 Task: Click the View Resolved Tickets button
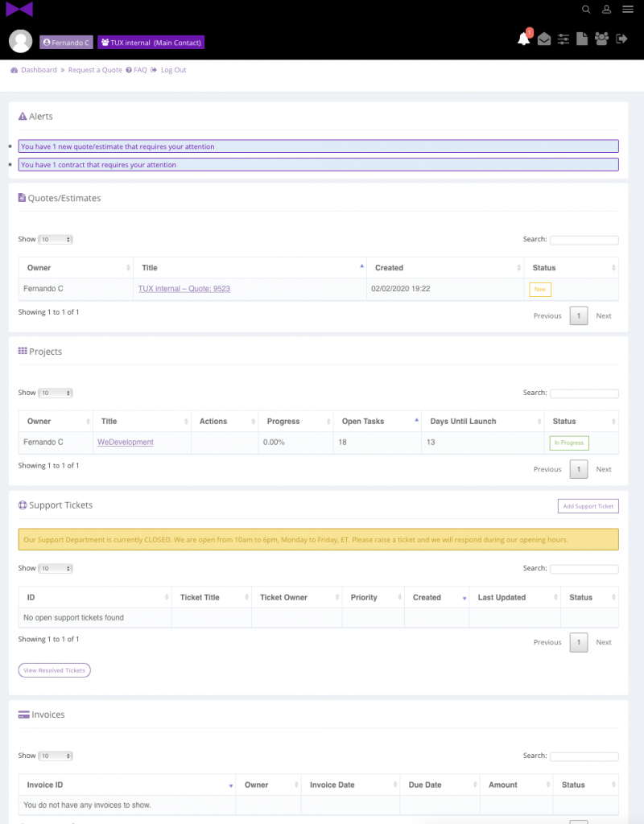tap(54, 670)
